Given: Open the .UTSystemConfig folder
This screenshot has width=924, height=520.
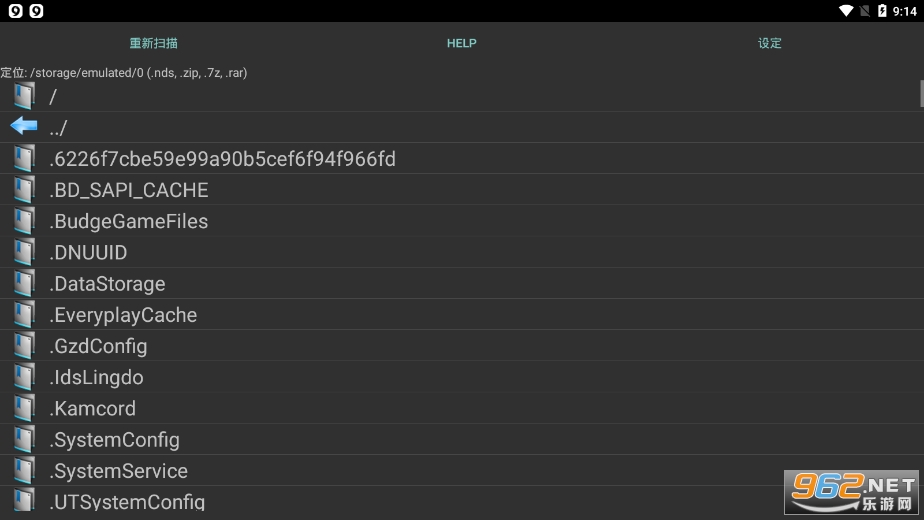Looking at the screenshot, I should [127, 501].
